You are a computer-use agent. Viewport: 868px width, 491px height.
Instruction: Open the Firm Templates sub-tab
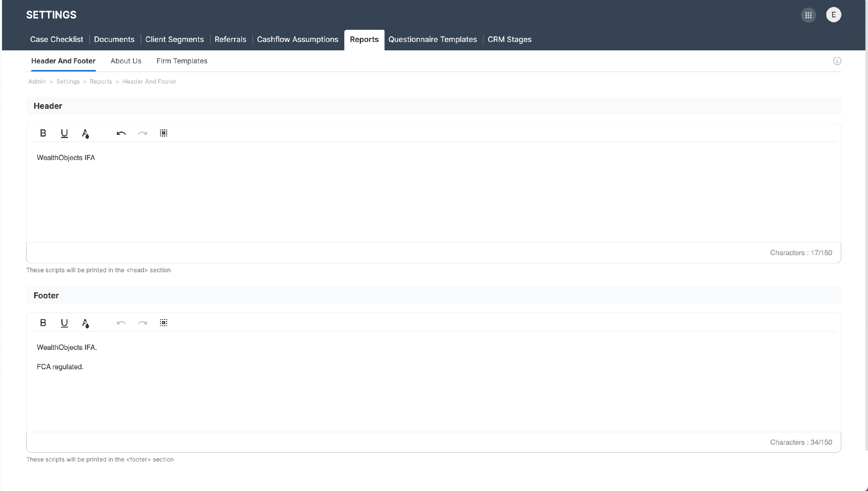point(182,61)
